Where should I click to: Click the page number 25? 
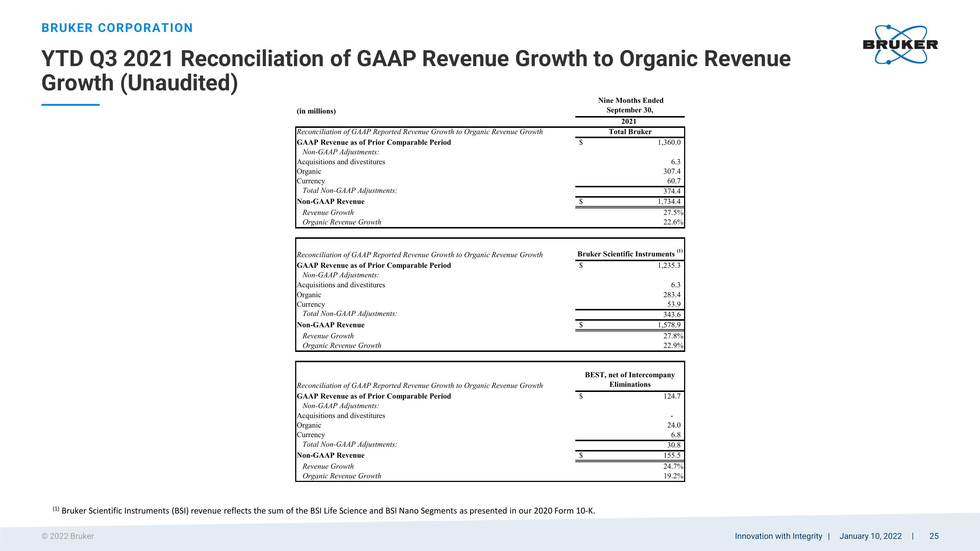[x=934, y=536]
